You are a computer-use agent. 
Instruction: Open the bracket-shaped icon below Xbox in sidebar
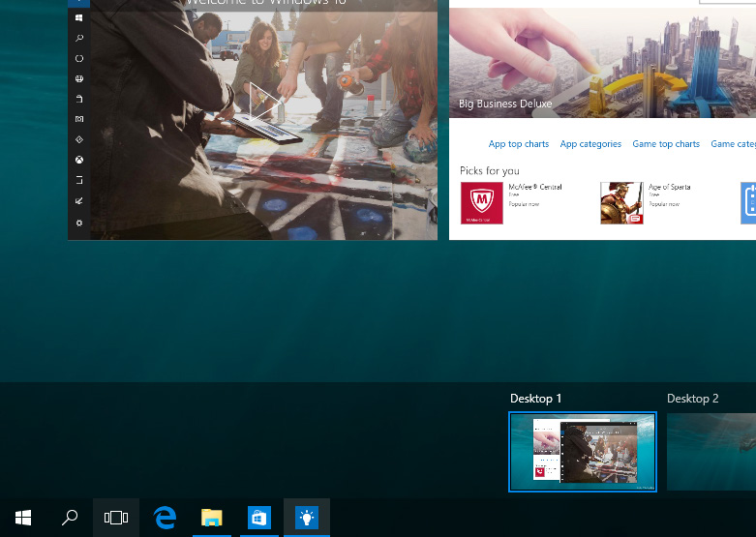pyautogui.click(x=79, y=180)
